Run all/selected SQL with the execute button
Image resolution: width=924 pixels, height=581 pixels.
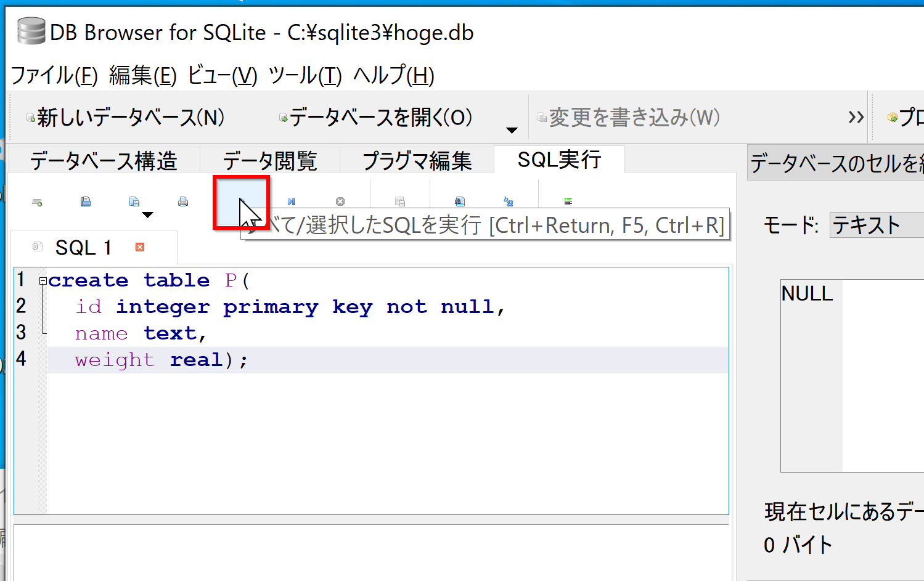[242, 202]
